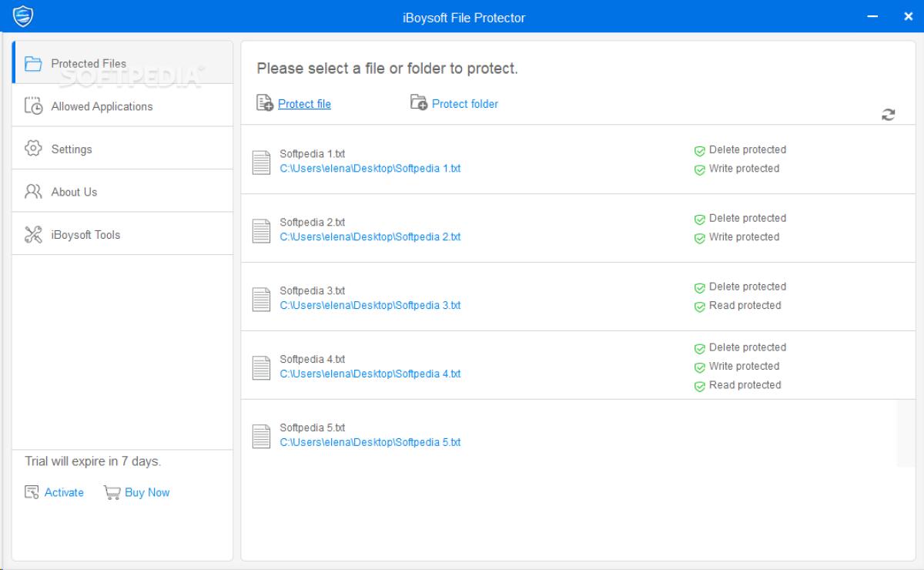Click the Buy Now link
924x570 pixels.
point(146,491)
